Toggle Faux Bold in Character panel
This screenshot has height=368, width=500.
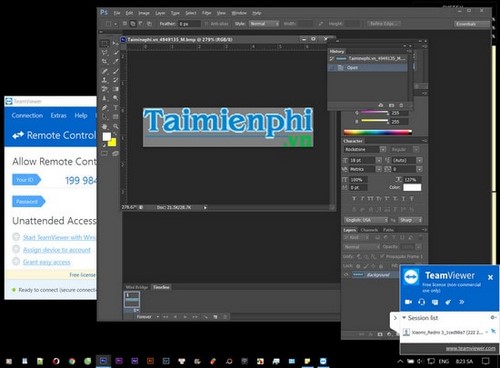pos(354,198)
